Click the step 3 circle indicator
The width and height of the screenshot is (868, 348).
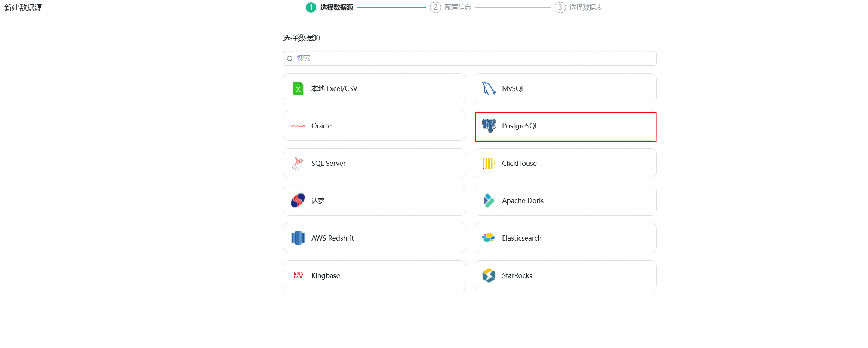coord(560,7)
